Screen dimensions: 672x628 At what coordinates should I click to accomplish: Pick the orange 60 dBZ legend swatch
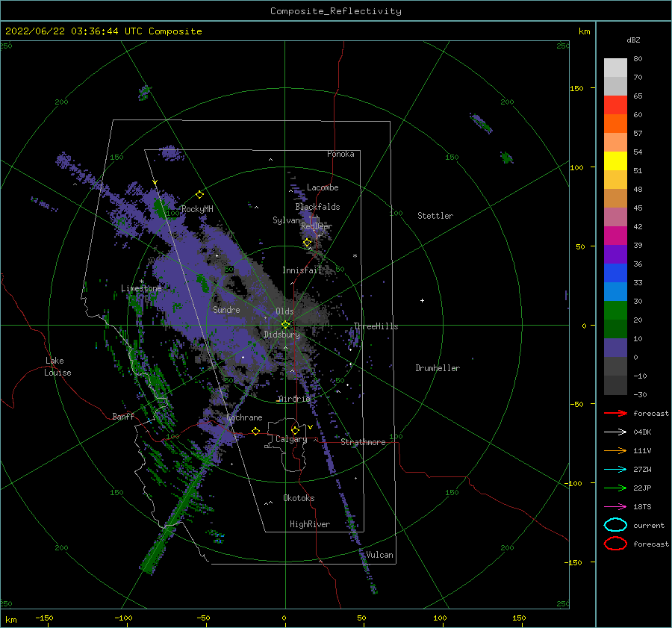(x=615, y=123)
